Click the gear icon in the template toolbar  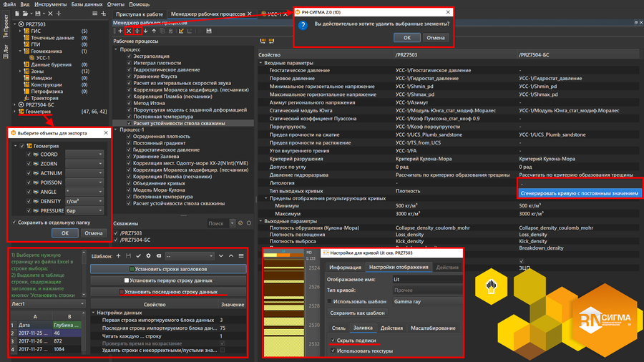(x=148, y=255)
